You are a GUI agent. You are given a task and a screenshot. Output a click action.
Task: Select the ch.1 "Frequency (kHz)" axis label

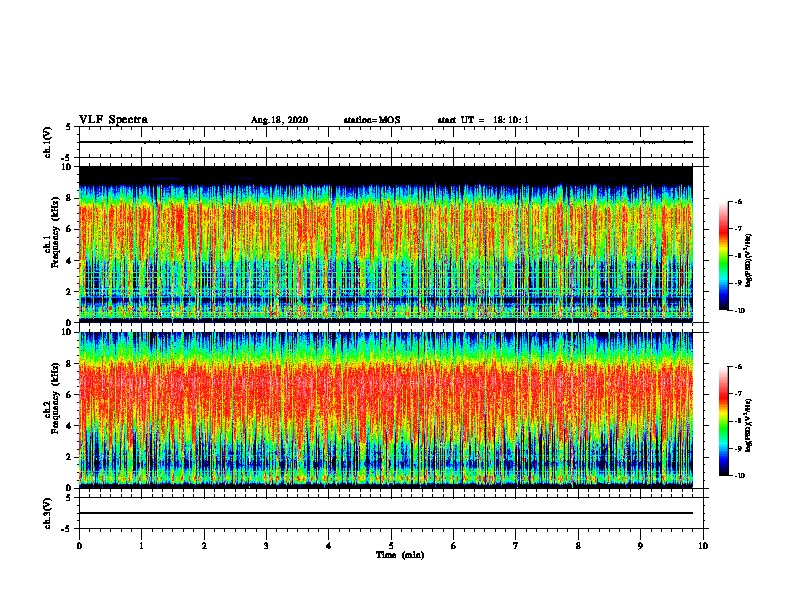click(x=55, y=232)
